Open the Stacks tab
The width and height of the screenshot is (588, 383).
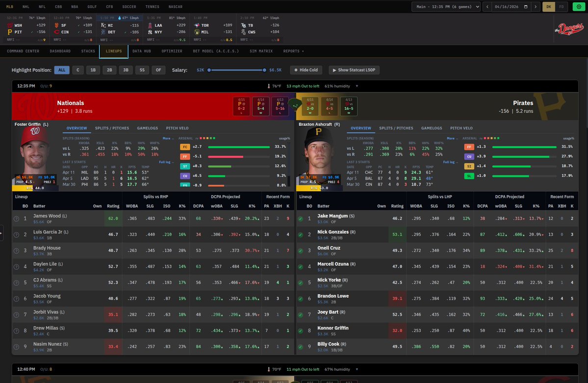(88, 51)
